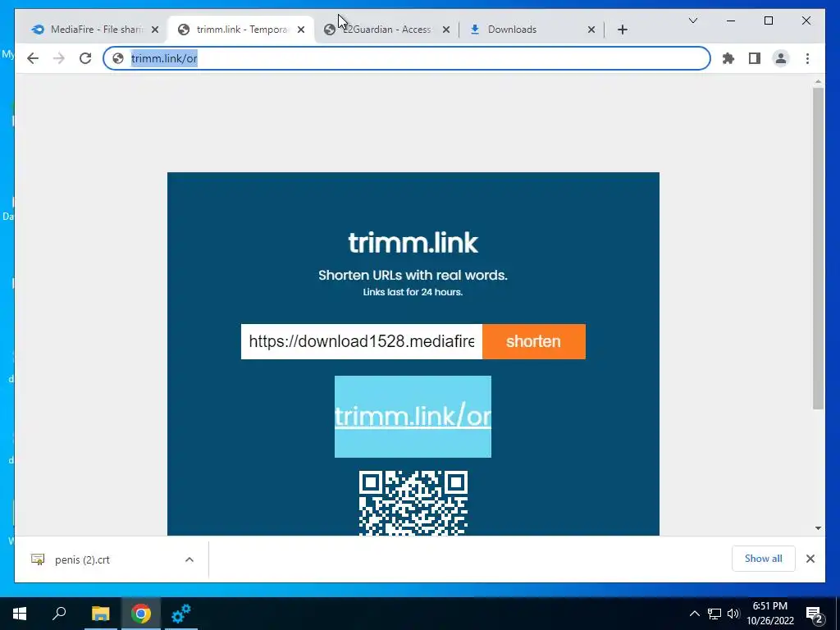The width and height of the screenshot is (840, 630).
Task: Open a new tab with plus button
Action: [622, 30]
